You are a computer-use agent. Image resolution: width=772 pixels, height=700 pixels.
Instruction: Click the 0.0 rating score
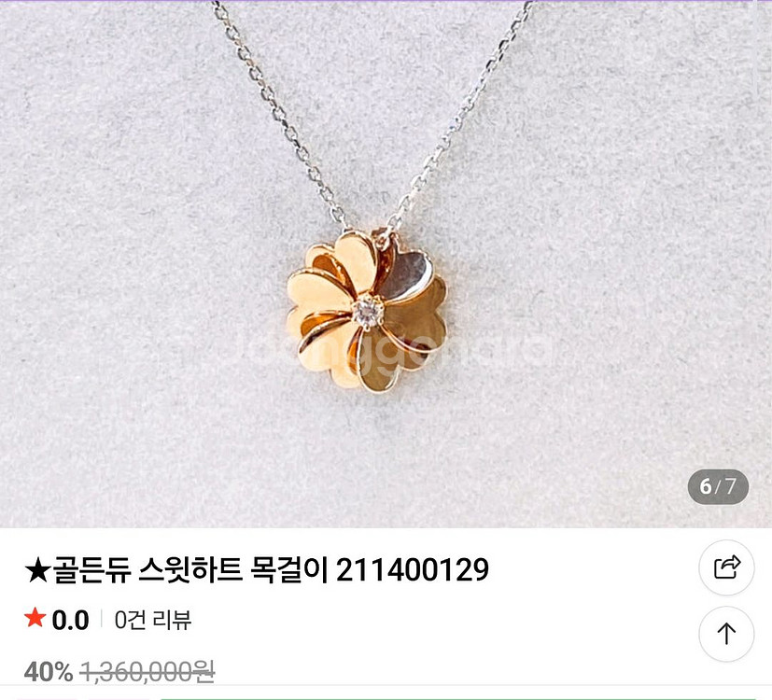tap(70, 620)
